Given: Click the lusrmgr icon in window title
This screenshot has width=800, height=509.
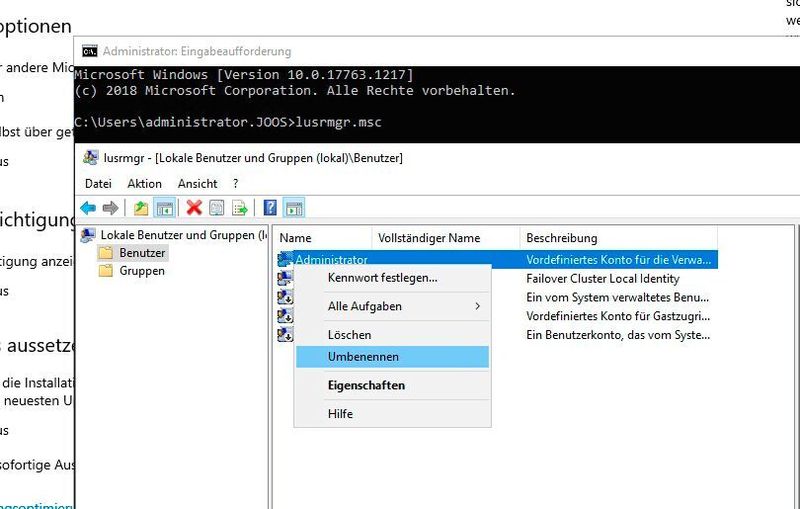Looking at the screenshot, I should tap(90, 158).
